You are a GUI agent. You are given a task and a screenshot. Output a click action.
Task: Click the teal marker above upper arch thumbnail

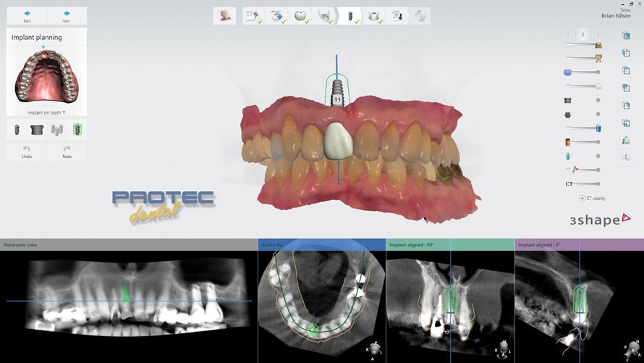(43, 48)
